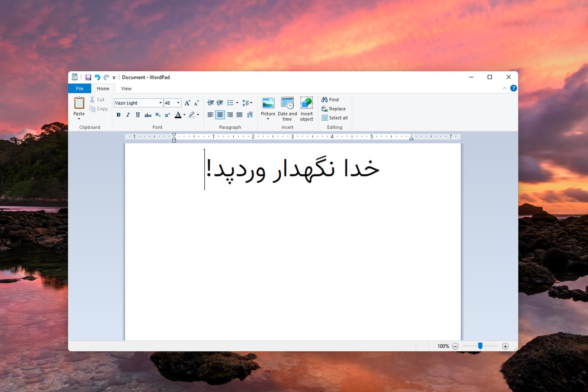This screenshot has height=392, width=588.
Task: Click the Find icon in Editing group
Action: pyautogui.click(x=331, y=99)
